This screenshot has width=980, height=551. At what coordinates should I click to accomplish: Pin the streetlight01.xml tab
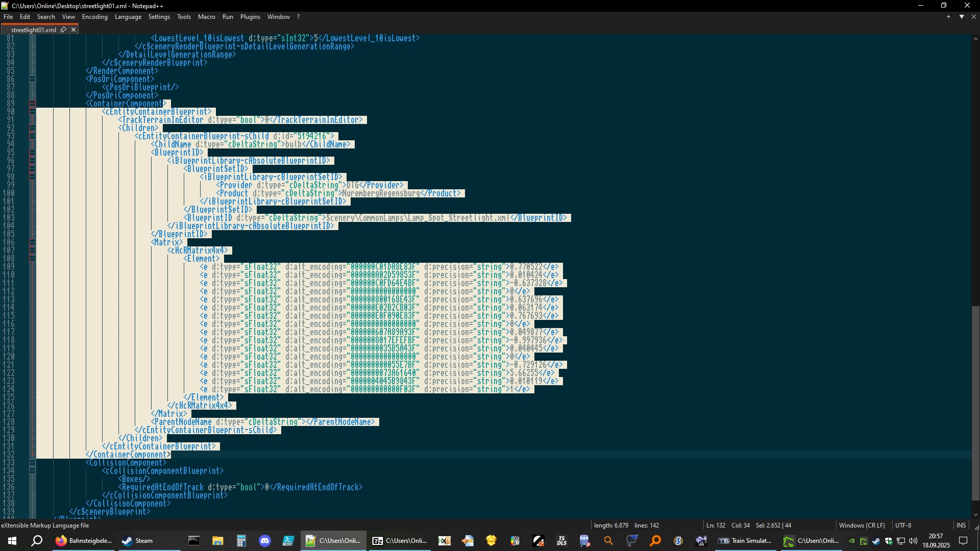pos(63,30)
